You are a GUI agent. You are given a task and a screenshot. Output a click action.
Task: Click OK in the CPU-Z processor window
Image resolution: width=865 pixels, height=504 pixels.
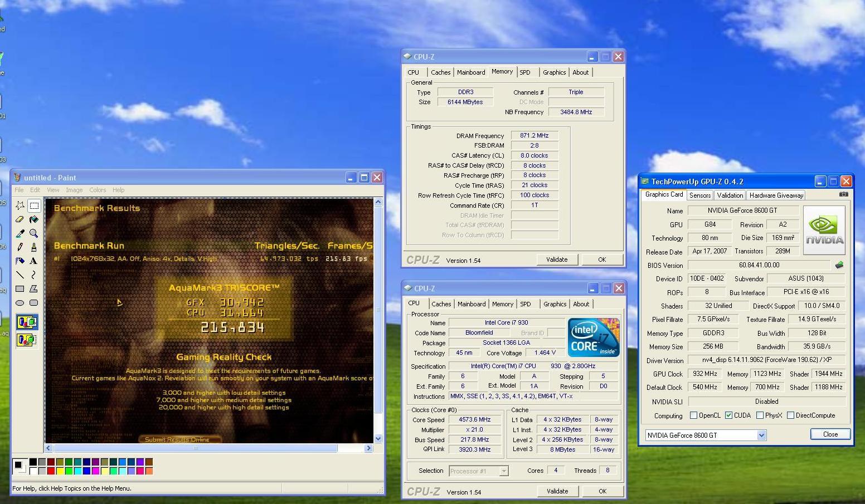pos(602,491)
